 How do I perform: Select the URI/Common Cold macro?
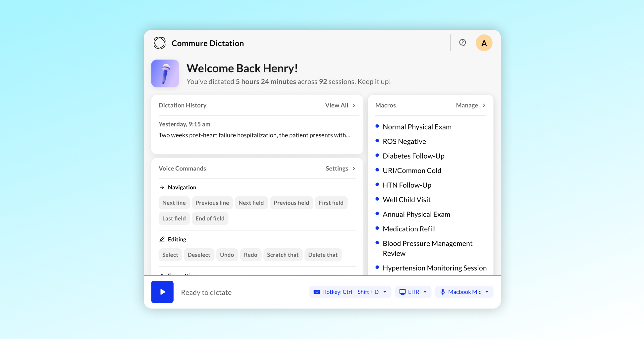point(412,170)
